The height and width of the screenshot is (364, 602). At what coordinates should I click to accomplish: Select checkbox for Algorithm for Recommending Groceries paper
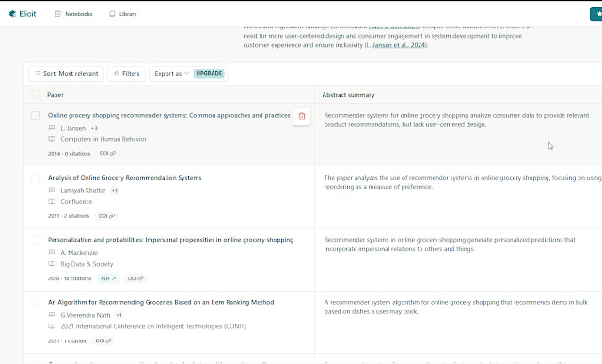[35, 303]
